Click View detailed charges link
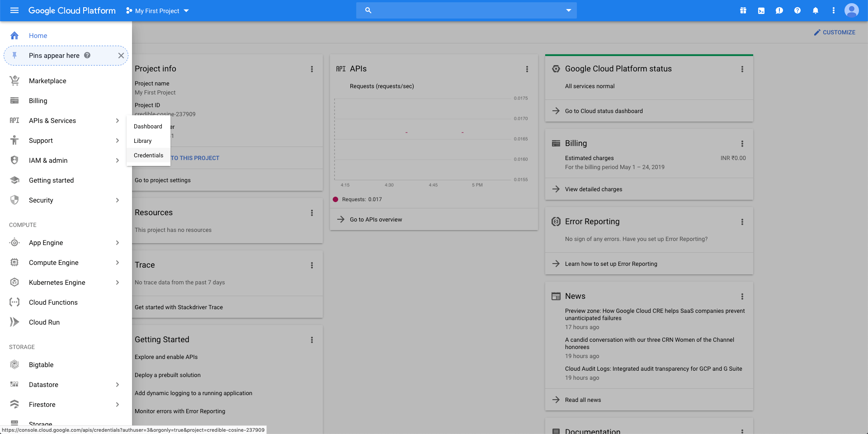Image resolution: width=868 pixels, height=434 pixels. [x=594, y=189]
